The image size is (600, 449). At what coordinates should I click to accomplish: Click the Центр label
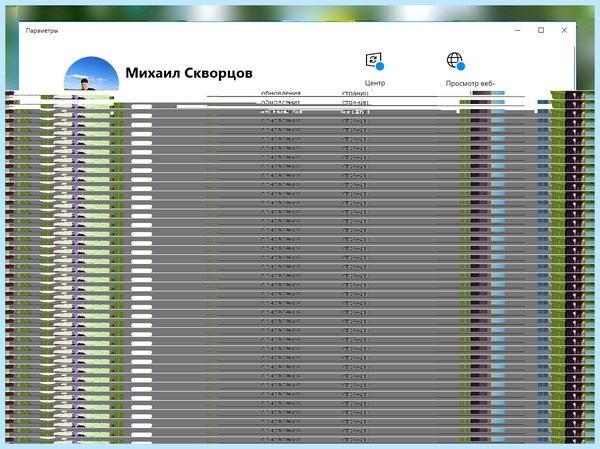point(375,83)
